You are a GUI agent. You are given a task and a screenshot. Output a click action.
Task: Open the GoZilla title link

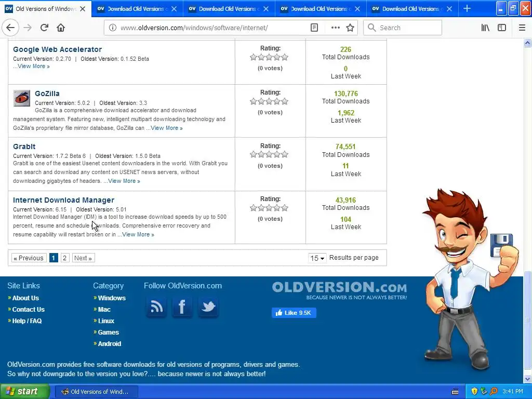point(47,94)
